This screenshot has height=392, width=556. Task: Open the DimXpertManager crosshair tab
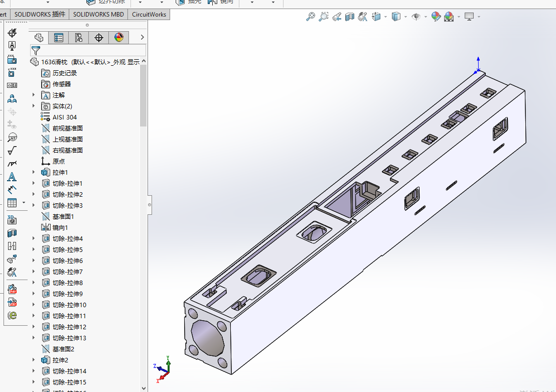98,37
